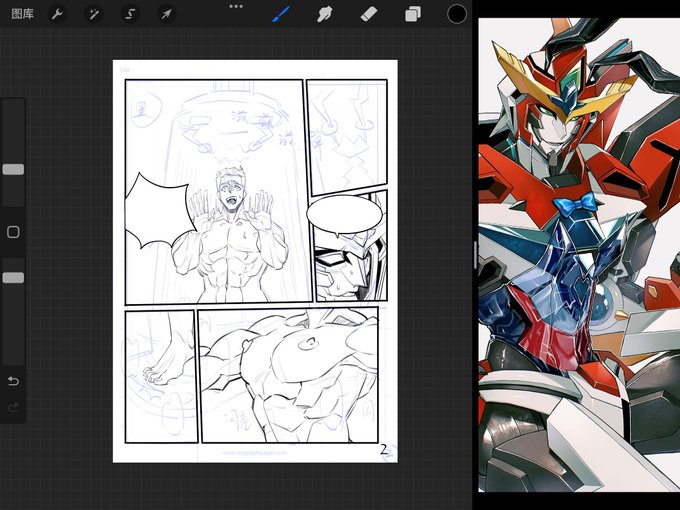The width and height of the screenshot is (680, 510).
Task: Click the brush size slider handle
Action: (x=13, y=169)
